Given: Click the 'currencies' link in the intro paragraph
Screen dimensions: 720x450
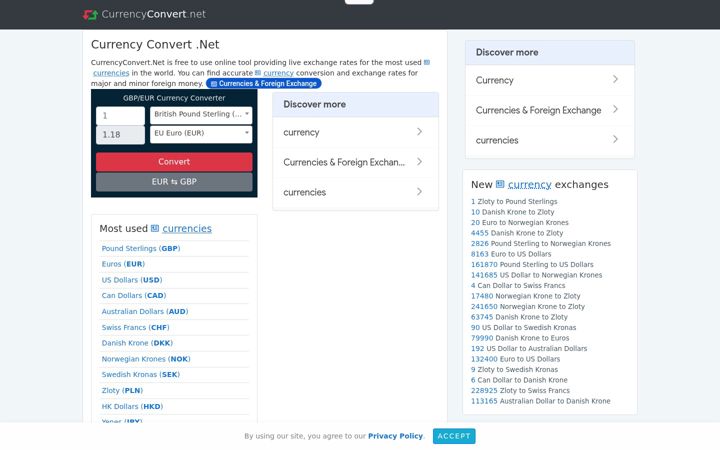Looking at the screenshot, I should (x=111, y=73).
